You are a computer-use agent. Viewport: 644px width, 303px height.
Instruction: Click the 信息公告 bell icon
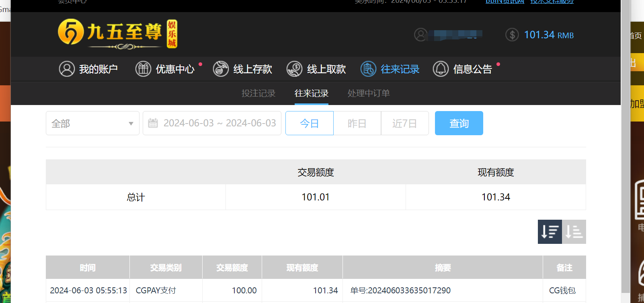[x=441, y=69]
